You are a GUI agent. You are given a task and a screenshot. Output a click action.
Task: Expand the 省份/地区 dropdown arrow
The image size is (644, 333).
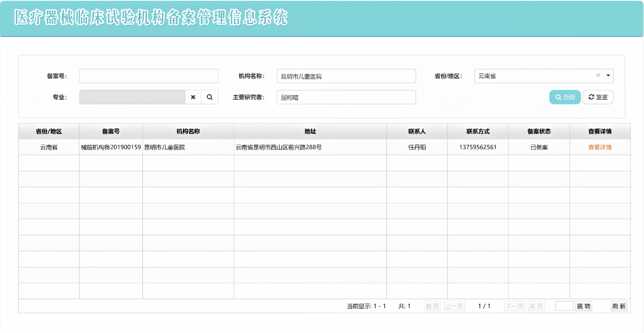(608, 76)
